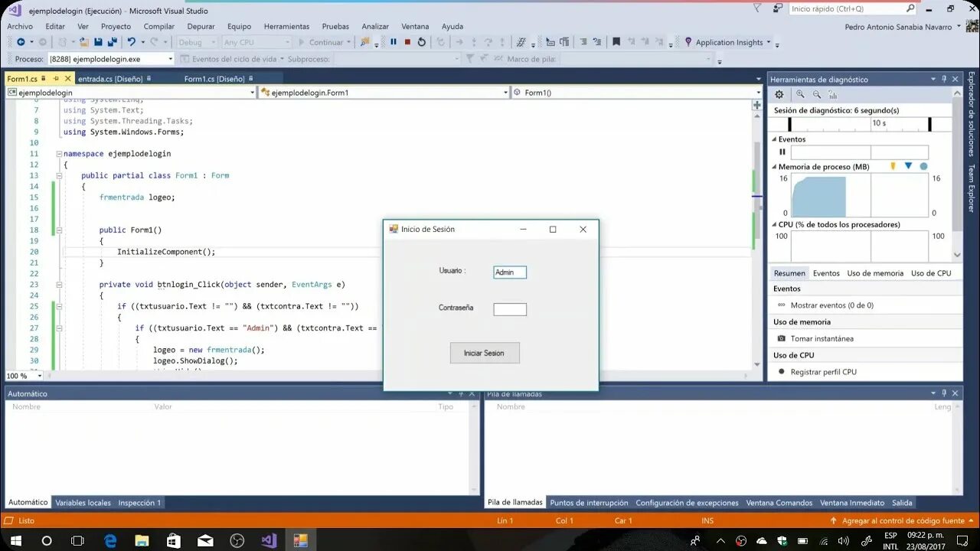Click the Save (floppy disk) toolbar icon
The width and height of the screenshot is (980, 551).
click(98, 42)
